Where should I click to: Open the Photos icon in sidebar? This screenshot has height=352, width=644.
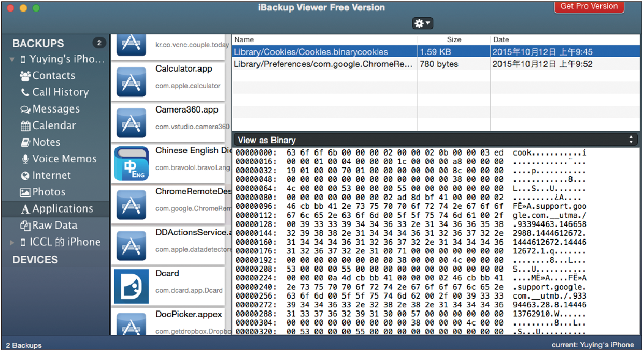click(26, 192)
